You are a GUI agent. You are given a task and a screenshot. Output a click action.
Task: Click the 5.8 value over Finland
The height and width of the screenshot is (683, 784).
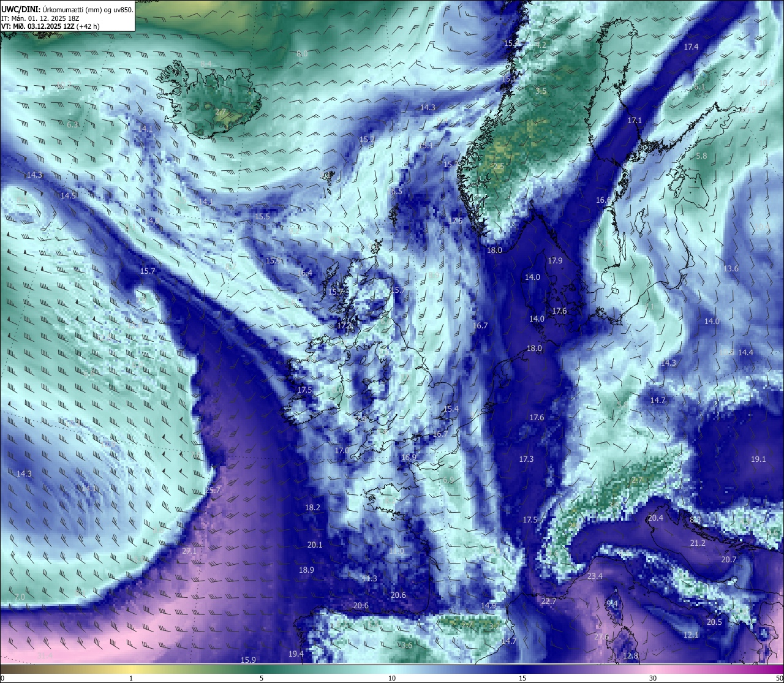tap(701, 156)
